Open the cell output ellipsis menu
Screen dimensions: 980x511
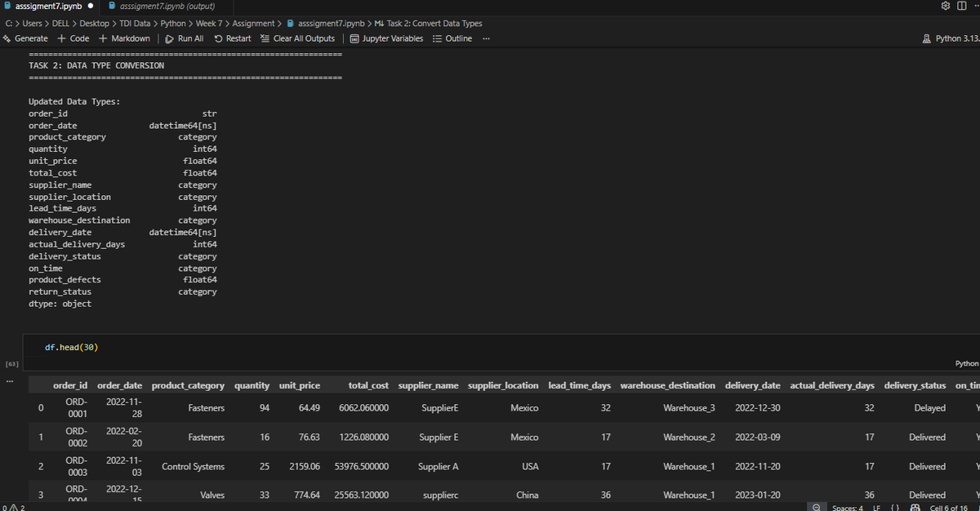click(x=10, y=380)
